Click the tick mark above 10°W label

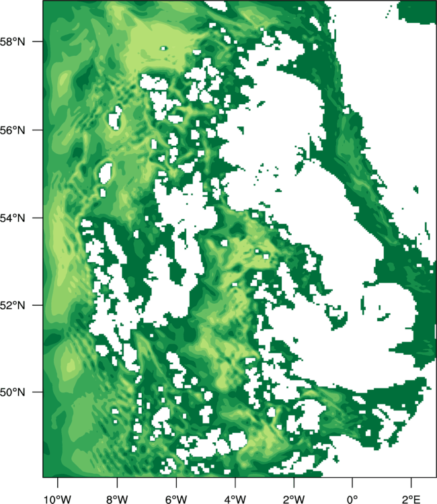(x=58, y=482)
